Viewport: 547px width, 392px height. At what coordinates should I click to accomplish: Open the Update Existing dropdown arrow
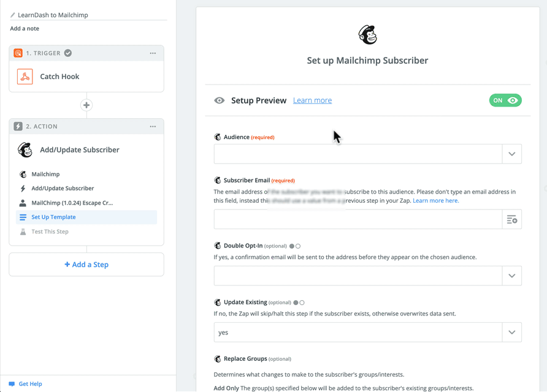point(511,333)
